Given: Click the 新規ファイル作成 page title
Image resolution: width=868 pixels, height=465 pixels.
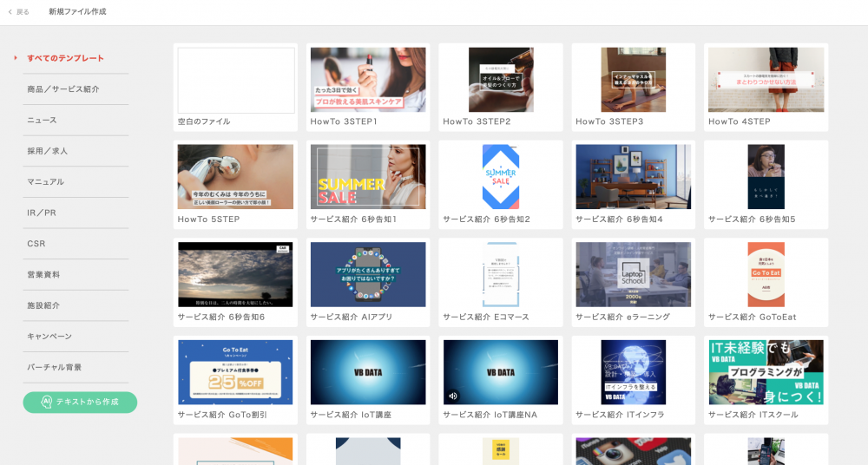Looking at the screenshot, I should [x=77, y=11].
